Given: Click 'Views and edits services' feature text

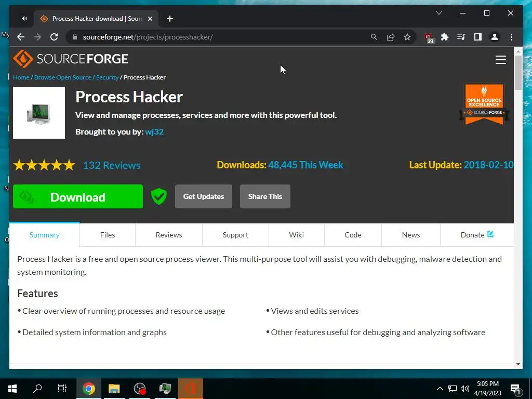Looking at the screenshot, I should 314,311.
